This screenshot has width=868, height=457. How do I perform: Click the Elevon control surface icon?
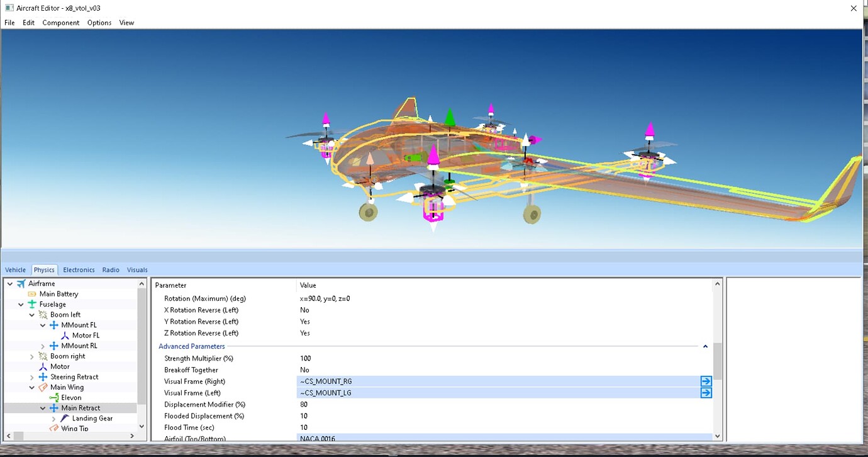(53, 397)
